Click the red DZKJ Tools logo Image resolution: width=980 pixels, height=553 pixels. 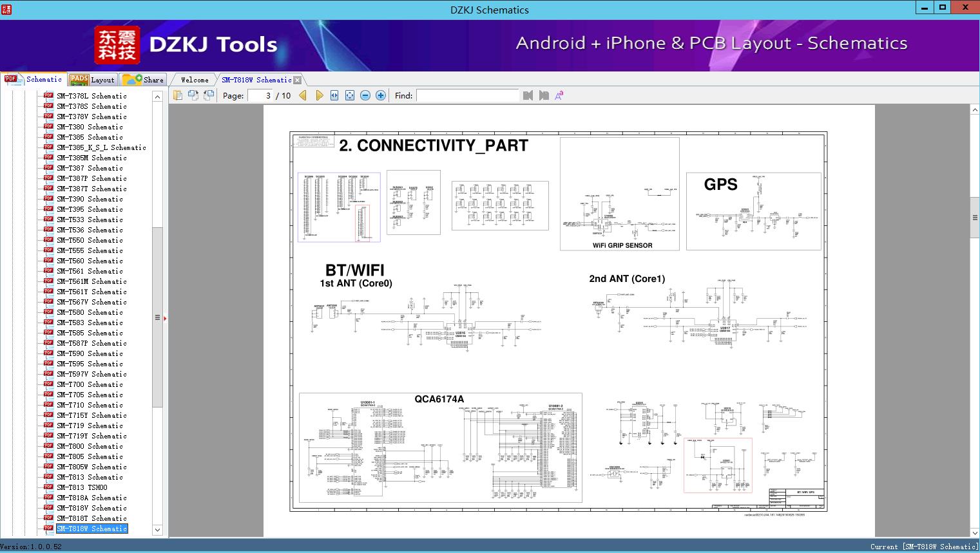coord(117,44)
